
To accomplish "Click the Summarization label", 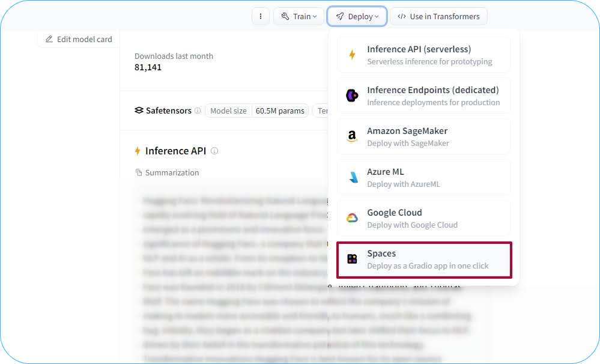I will (x=172, y=172).
